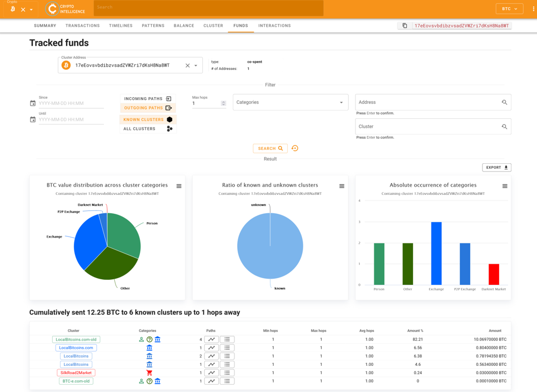Open the Categories dropdown

coord(290,102)
